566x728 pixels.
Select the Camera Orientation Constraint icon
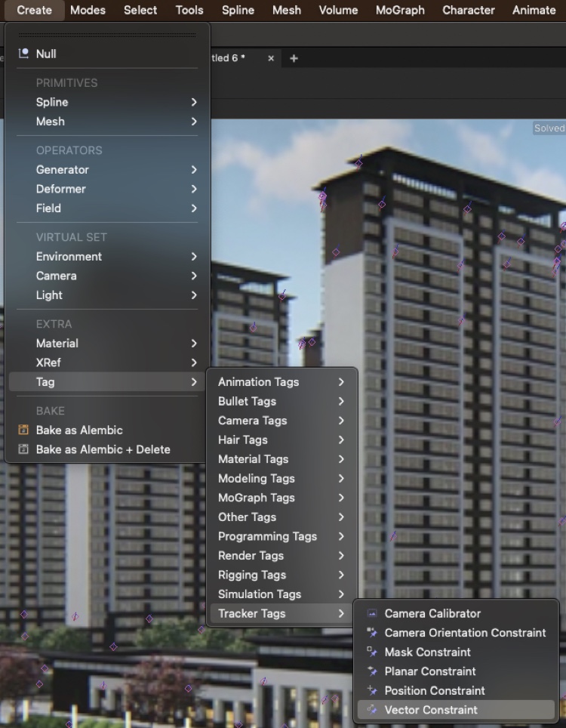click(x=371, y=633)
